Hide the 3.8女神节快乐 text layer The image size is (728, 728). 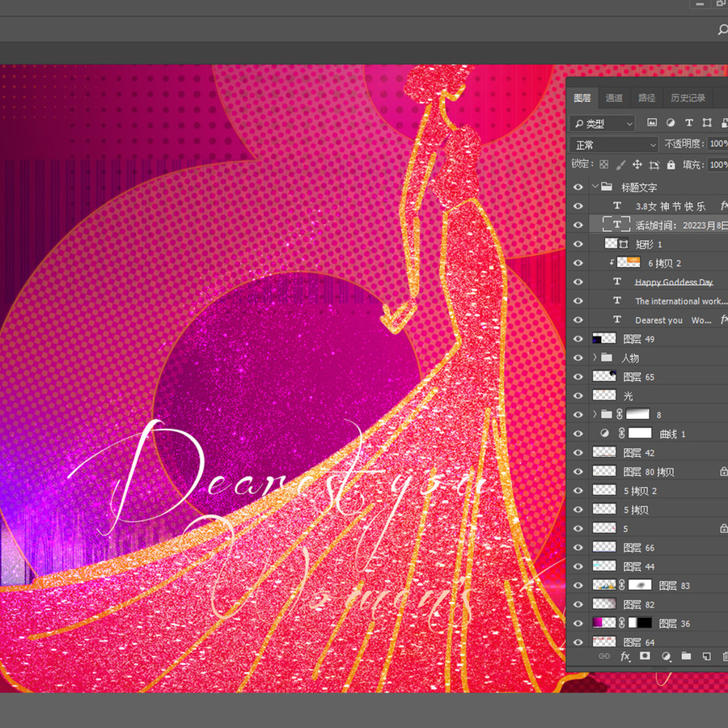(578, 205)
